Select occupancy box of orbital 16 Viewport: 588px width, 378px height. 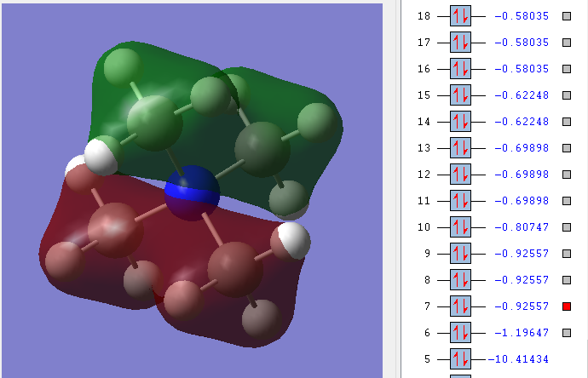(x=460, y=69)
